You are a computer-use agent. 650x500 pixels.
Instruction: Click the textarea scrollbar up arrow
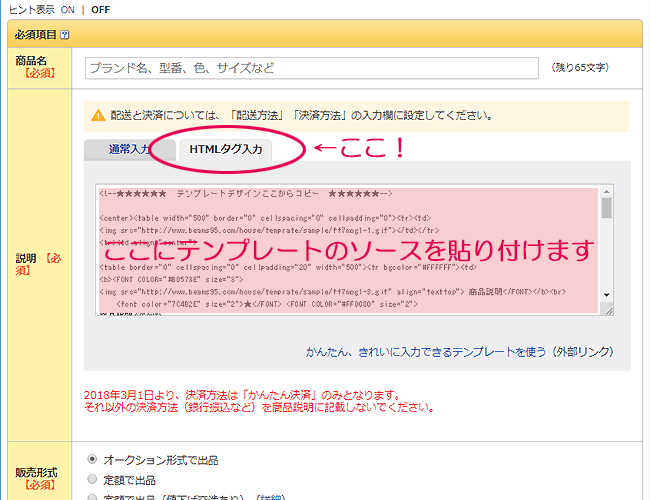606,192
